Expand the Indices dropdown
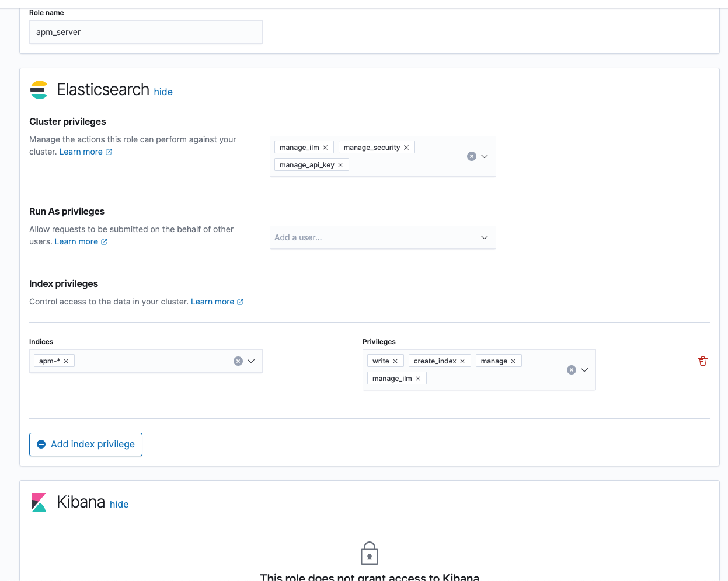Viewport: 728px width, 581px height. click(251, 361)
